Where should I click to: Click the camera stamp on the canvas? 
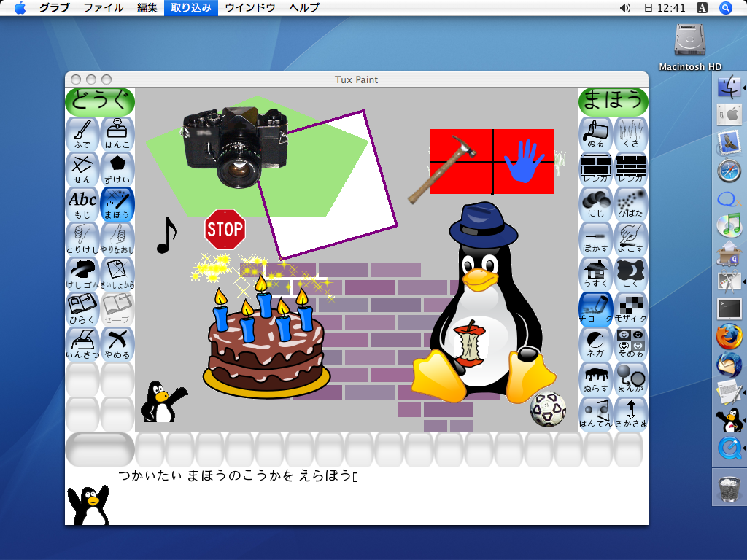[235, 147]
